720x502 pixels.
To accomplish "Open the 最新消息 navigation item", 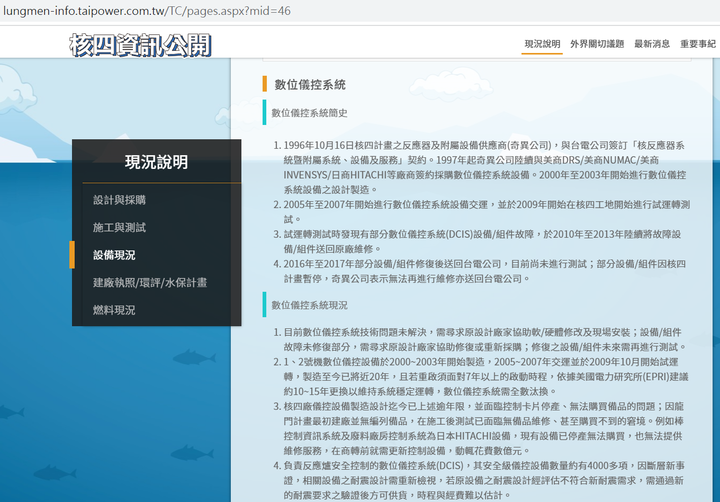I will coord(652,44).
